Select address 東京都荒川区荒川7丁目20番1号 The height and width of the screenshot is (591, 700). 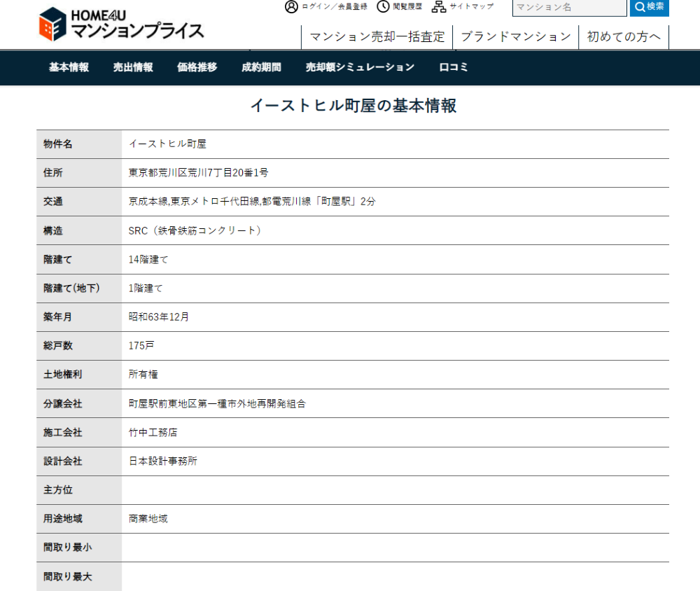[x=198, y=173]
